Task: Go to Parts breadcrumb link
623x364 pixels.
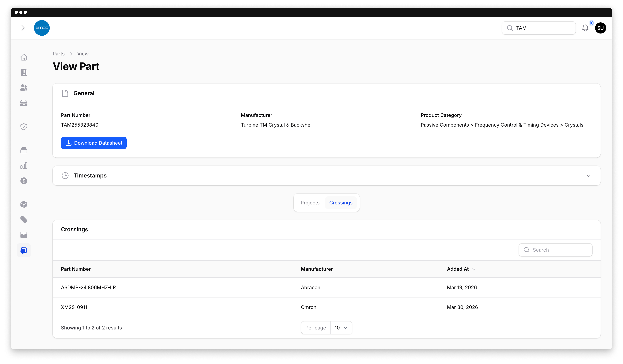Action: (59, 54)
